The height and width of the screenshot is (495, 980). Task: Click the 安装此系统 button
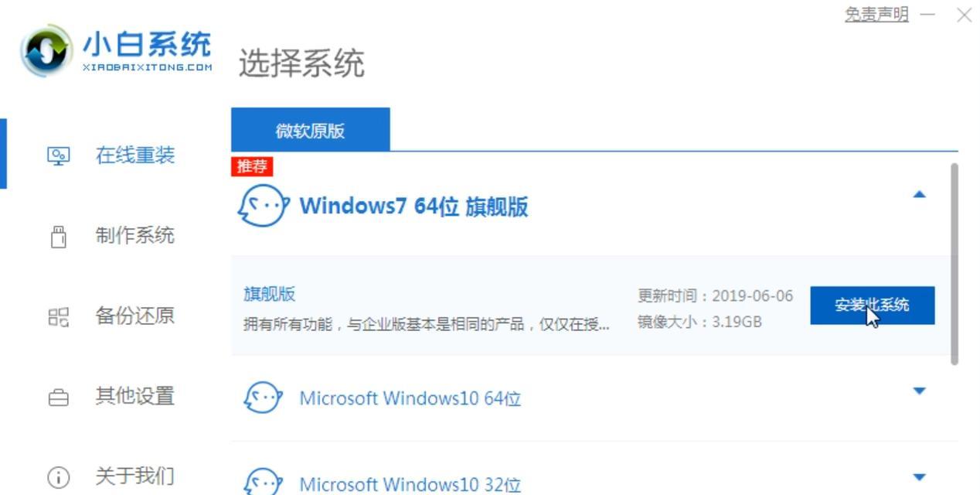pyautogui.click(x=872, y=306)
